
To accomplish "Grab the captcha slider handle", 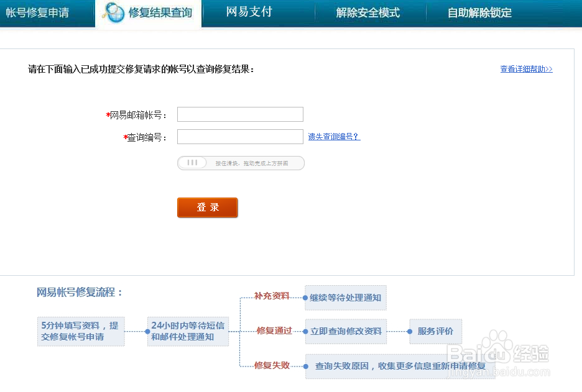I will pos(192,163).
